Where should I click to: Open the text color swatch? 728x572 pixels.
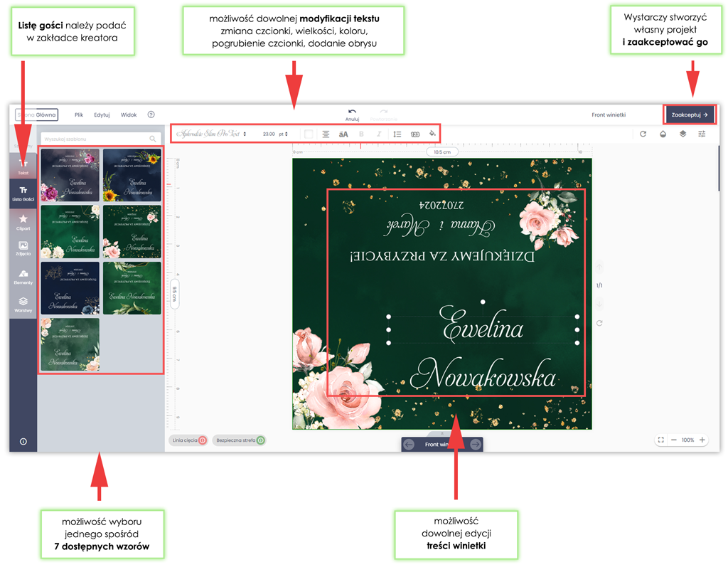(x=309, y=134)
